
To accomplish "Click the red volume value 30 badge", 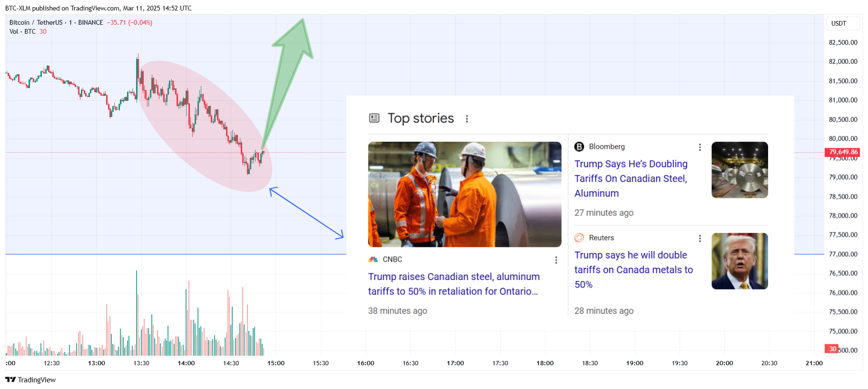I will (x=832, y=349).
